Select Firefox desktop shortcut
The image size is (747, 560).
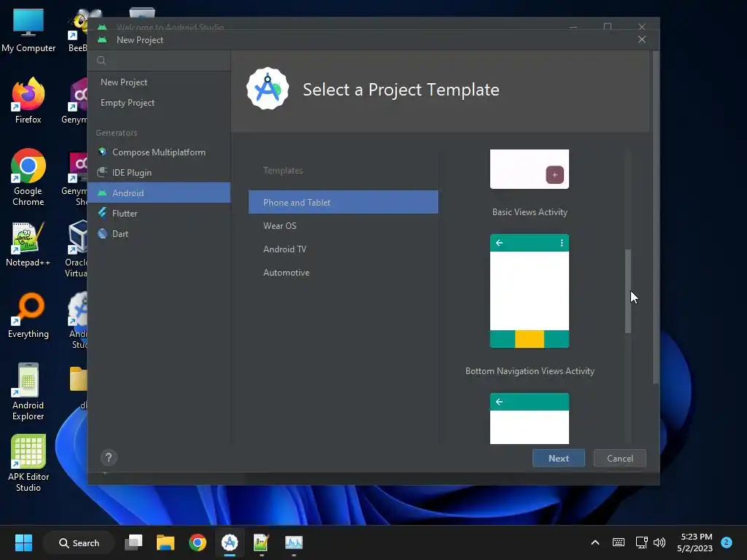pos(28,101)
